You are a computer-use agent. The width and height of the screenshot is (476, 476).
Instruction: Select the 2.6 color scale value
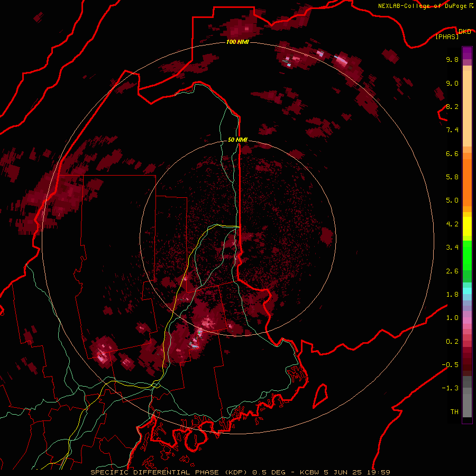coord(452,271)
